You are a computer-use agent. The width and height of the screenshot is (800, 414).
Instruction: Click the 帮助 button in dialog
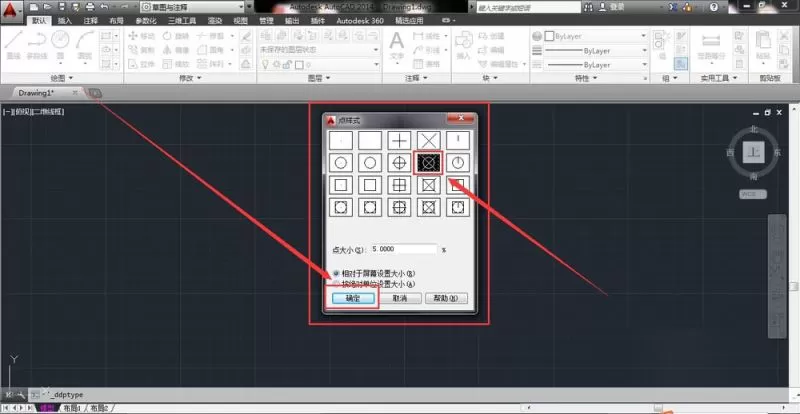[x=446, y=299]
